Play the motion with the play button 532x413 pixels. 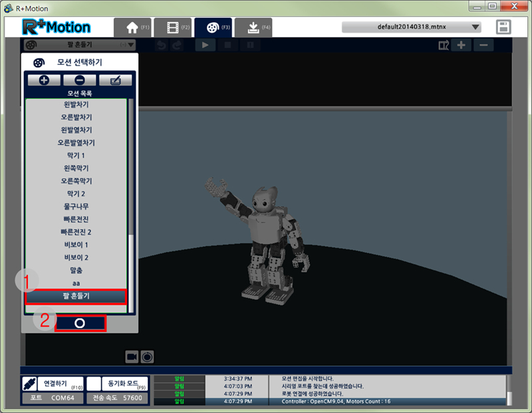coord(205,45)
